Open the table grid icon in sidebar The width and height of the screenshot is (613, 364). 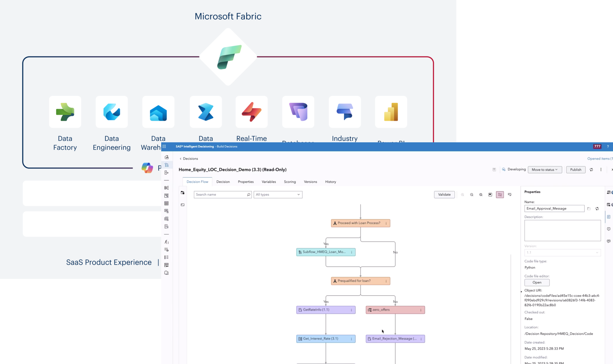167,203
